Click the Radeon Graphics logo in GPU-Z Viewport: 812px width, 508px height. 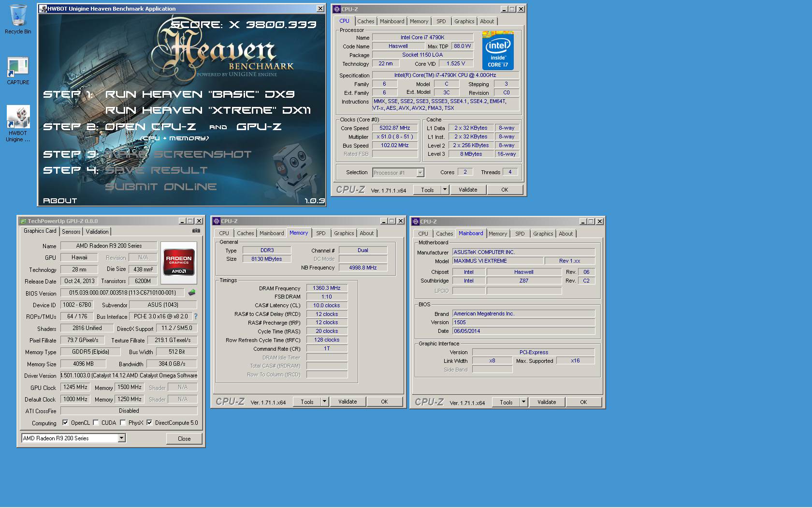[178, 262]
